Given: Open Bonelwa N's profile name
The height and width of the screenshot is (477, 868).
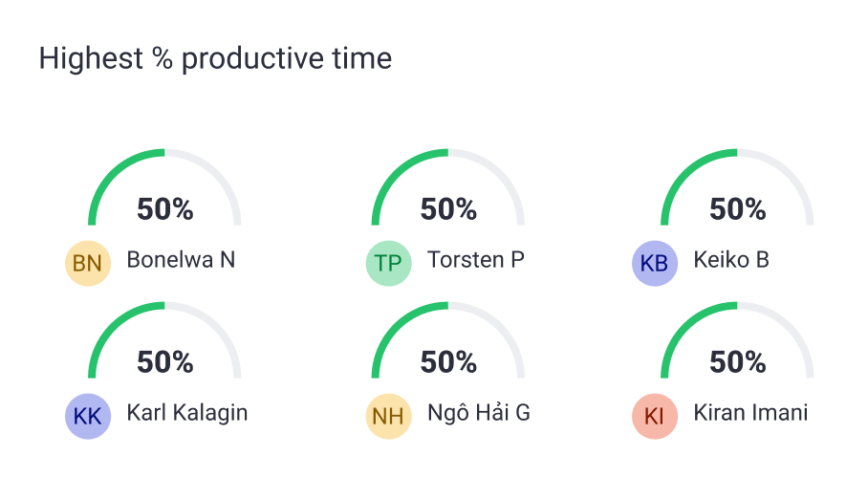Looking at the screenshot, I should pos(181,259).
